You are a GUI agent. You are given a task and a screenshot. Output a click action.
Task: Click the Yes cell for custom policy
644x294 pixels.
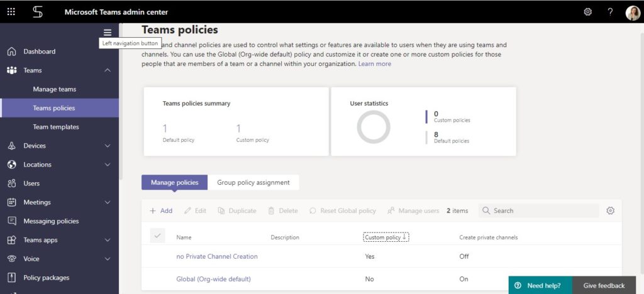point(370,256)
